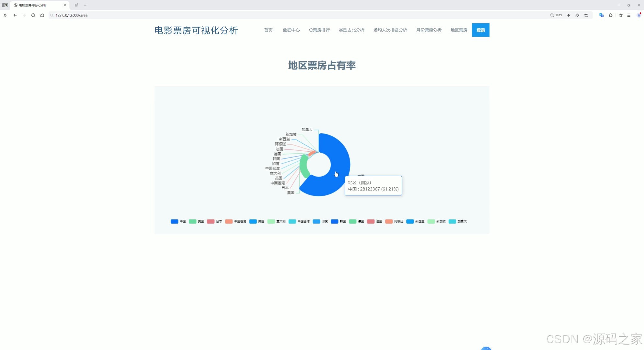Screen dimensions: 644x350
Task: Open the 数据中心 navigation item
Action: [291, 30]
